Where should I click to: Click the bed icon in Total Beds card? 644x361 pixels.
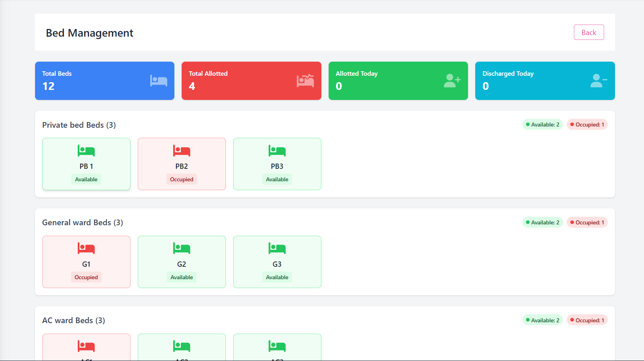pos(158,81)
